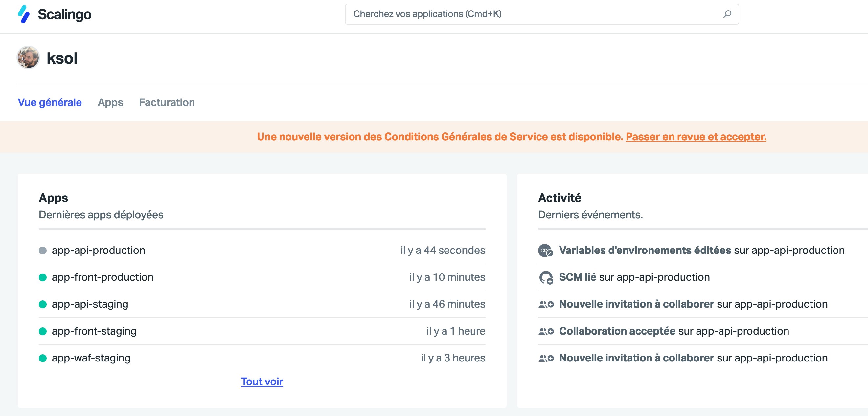This screenshot has height=416, width=868.
Task: Open app-front-staging application entry
Action: tap(94, 331)
